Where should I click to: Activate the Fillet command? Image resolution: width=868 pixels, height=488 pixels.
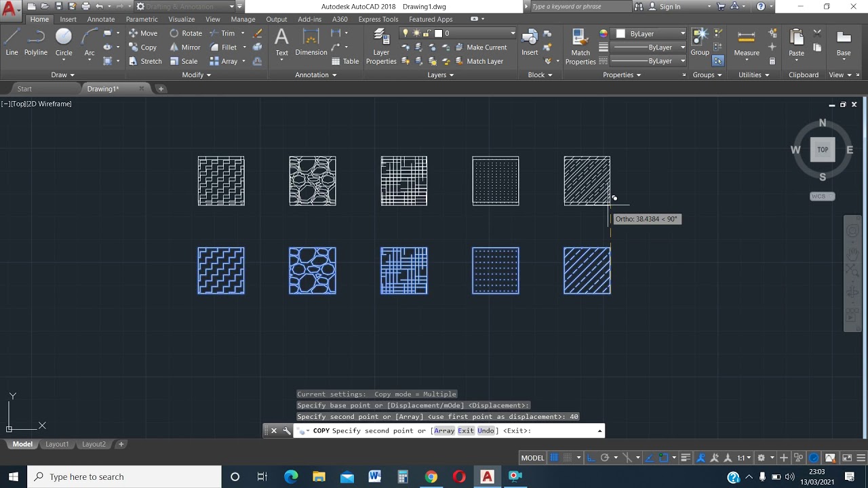223,47
